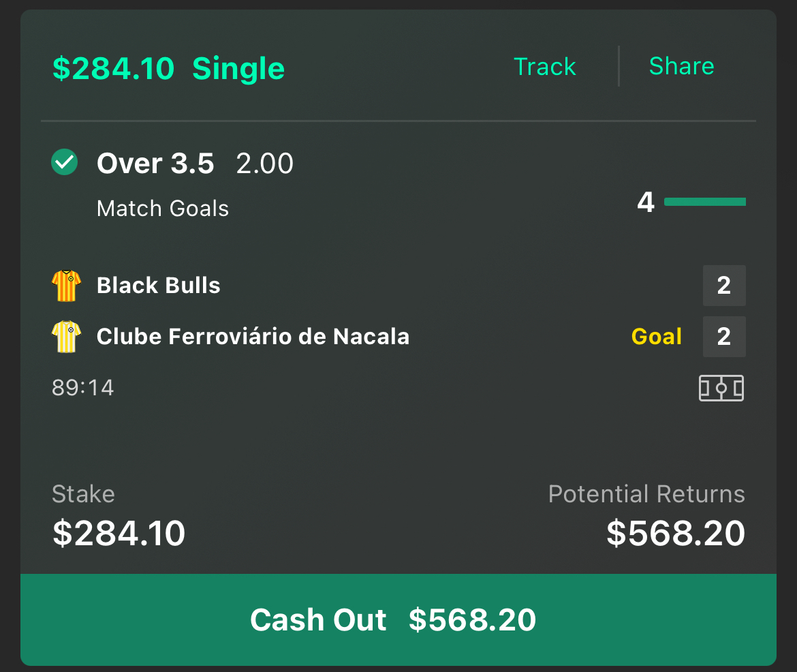Screen dimensions: 797x672
Task: Tap the Share link
Action: click(x=682, y=66)
